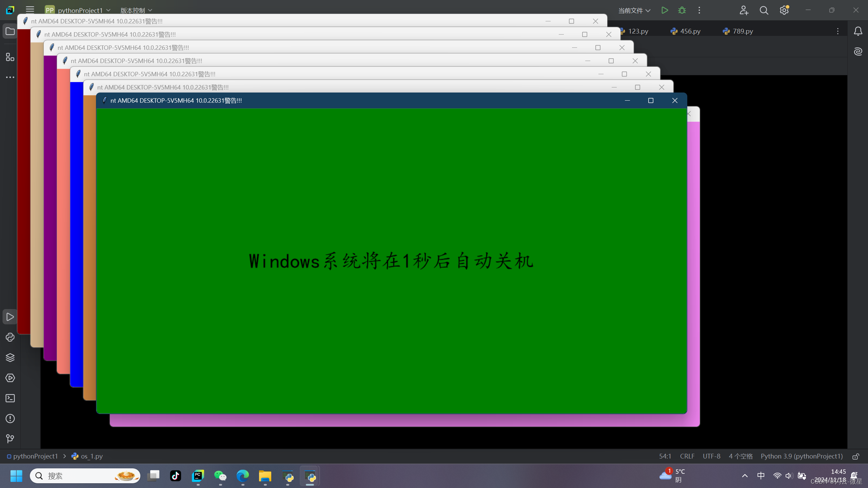Open Code With Me user icon
Viewport: 868px width, 488px height.
pos(744,10)
